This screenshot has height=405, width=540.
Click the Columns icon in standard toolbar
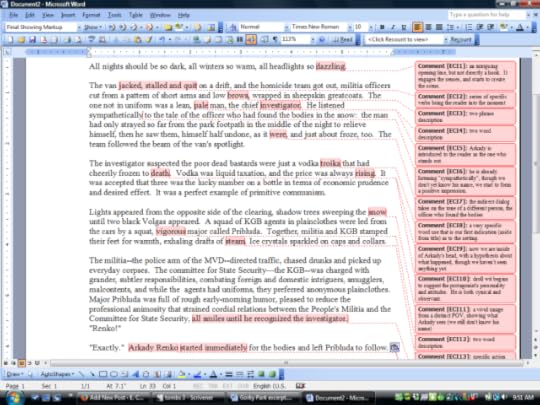[240, 40]
